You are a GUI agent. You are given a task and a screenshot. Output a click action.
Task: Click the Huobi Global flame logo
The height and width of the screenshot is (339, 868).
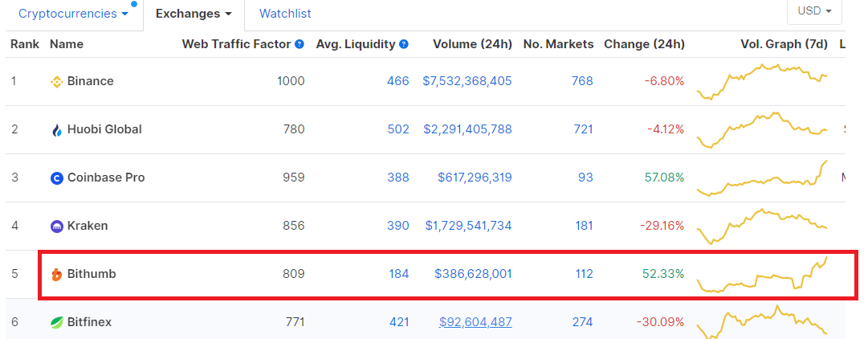(x=57, y=130)
